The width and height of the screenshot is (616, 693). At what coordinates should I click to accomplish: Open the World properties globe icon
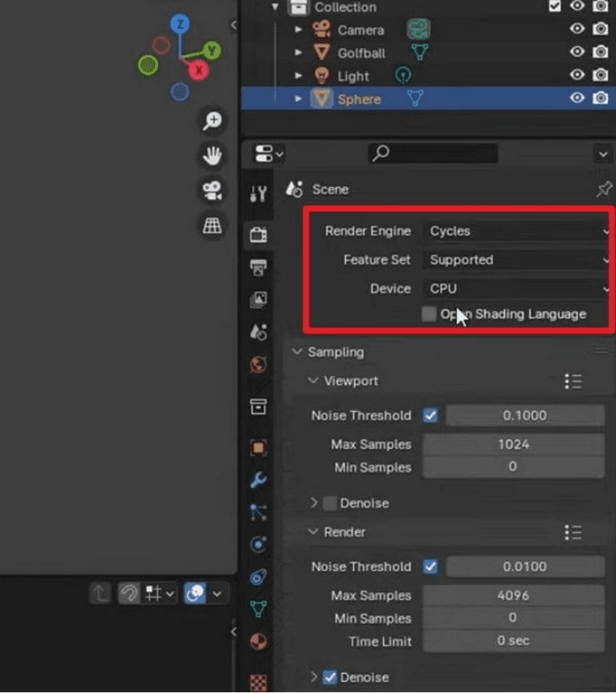258,365
